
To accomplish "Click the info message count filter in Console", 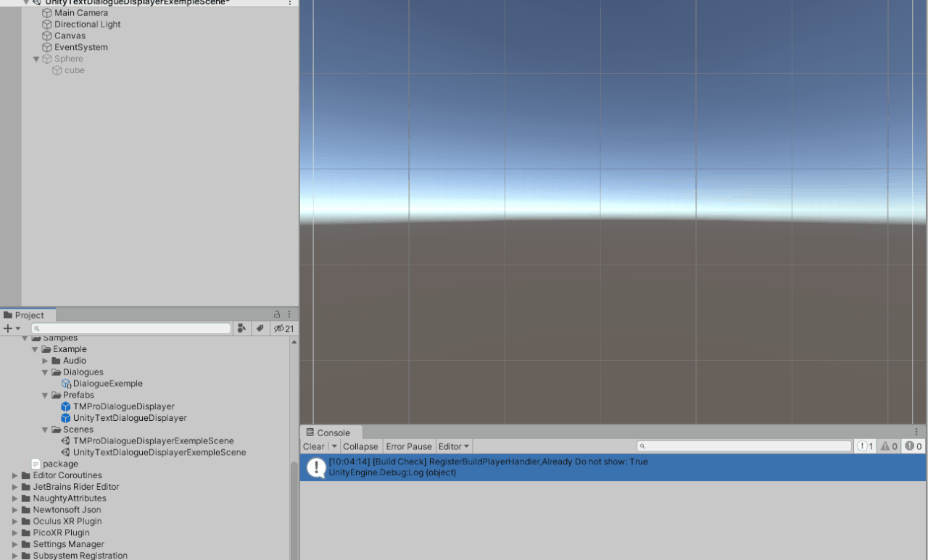I will coord(865,446).
